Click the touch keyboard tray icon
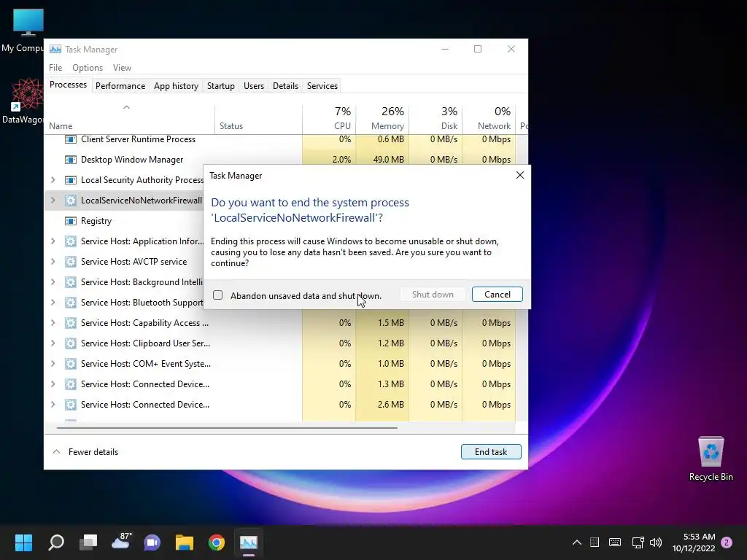This screenshot has width=747, height=560. pyautogui.click(x=614, y=542)
